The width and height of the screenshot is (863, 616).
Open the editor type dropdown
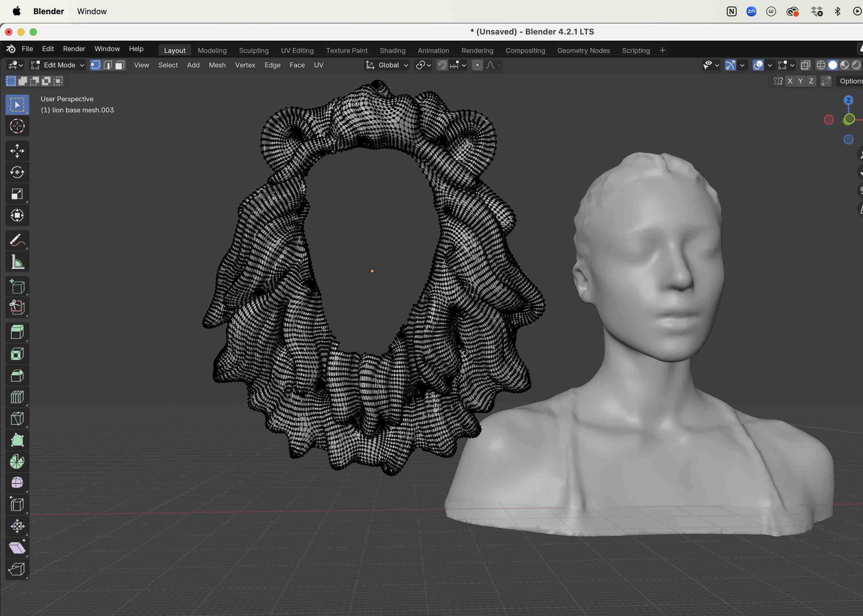(x=15, y=65)
